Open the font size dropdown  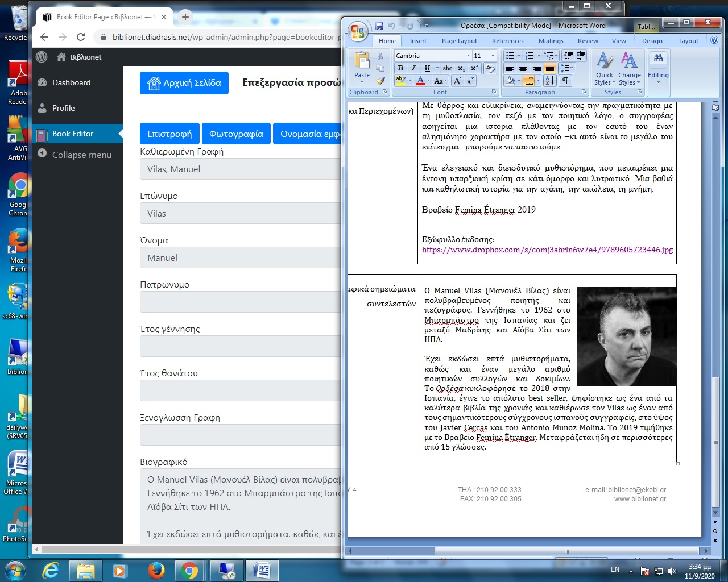tap(493, 56)
